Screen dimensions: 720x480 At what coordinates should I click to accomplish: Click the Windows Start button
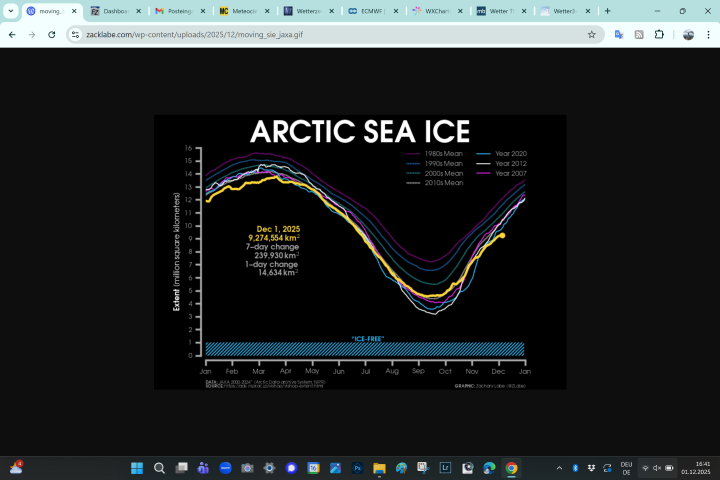pos(137,467)
